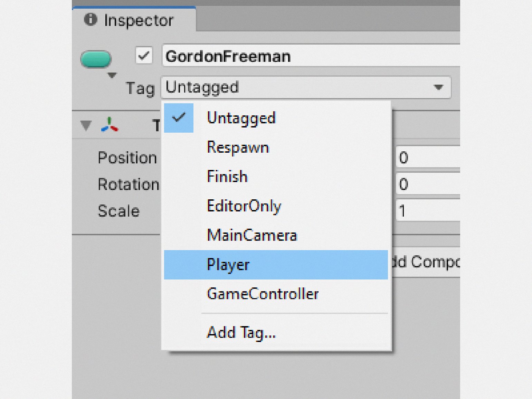Select the Untagged tag option
532x399 pixels.
(x=241, y=118)
